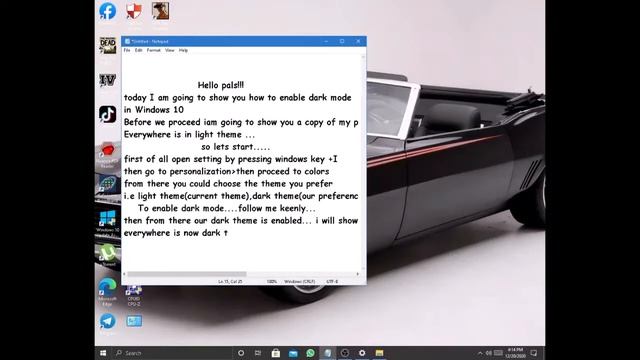Open the desktop icon with the man's portrait

pos(160,11)
